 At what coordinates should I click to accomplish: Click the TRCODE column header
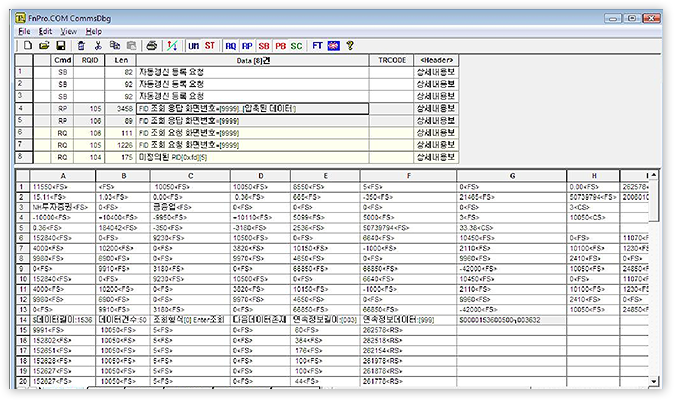(392, 60)
